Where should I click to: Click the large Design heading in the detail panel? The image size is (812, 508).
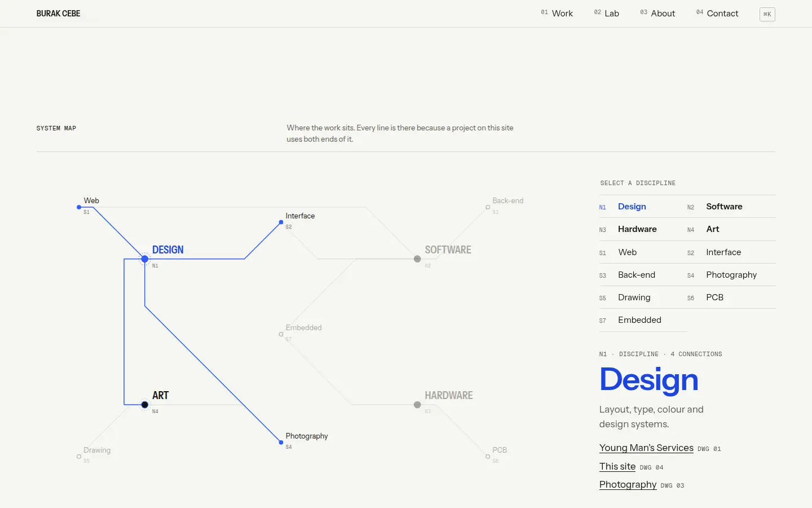tap(648, 380)
